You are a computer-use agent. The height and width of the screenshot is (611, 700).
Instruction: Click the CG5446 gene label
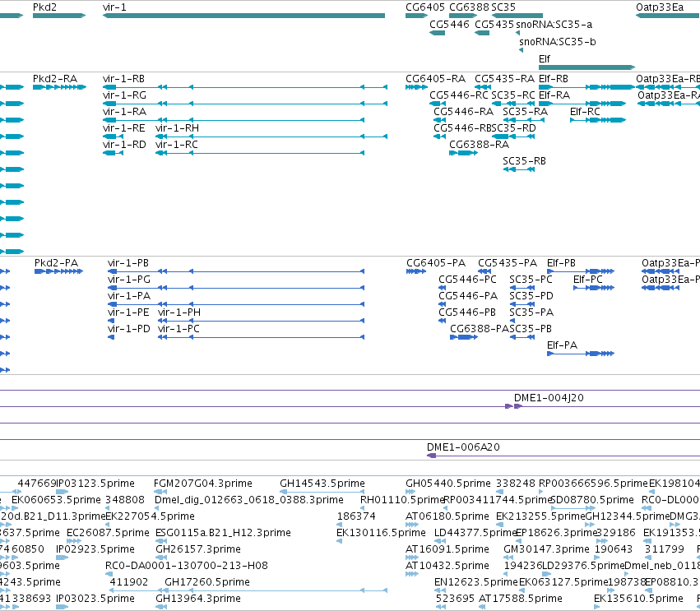point(449,24)
